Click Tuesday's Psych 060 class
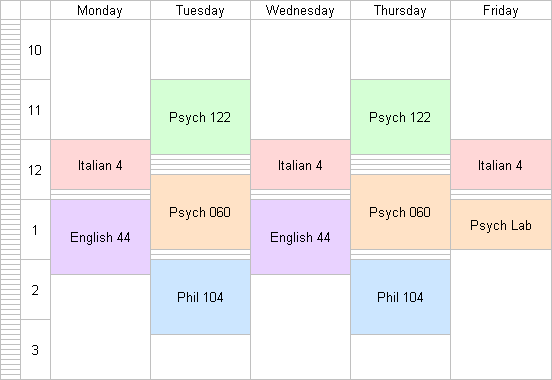 click(x=200, y=212)
